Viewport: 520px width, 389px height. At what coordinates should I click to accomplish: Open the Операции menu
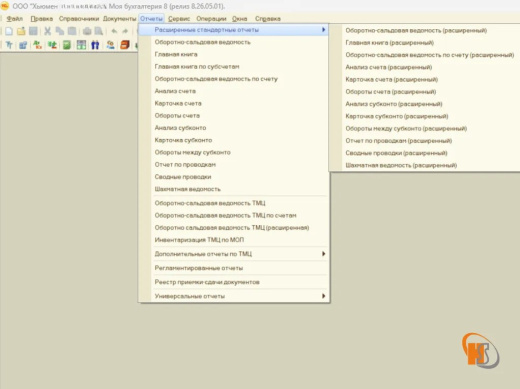[x=211, y=19]
